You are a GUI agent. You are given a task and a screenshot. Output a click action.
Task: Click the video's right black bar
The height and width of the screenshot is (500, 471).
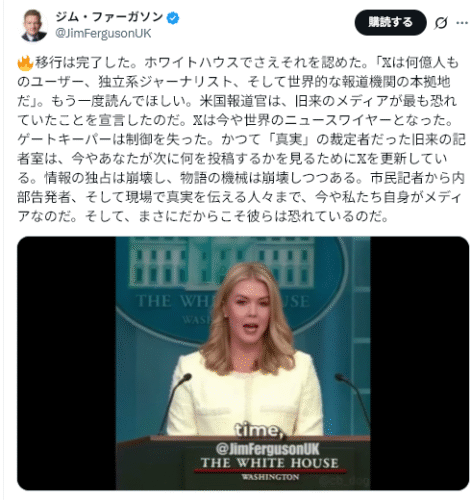coord(419,363)
